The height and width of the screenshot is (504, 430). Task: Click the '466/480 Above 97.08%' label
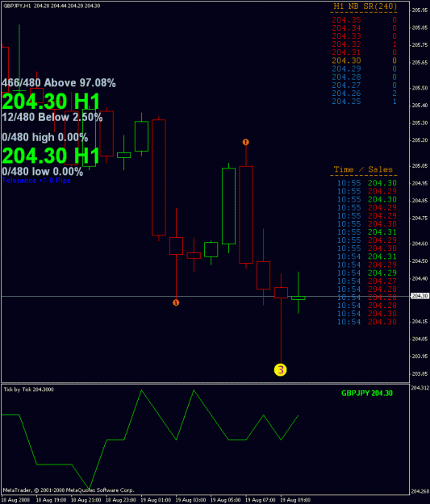click(x=59, y=82)
